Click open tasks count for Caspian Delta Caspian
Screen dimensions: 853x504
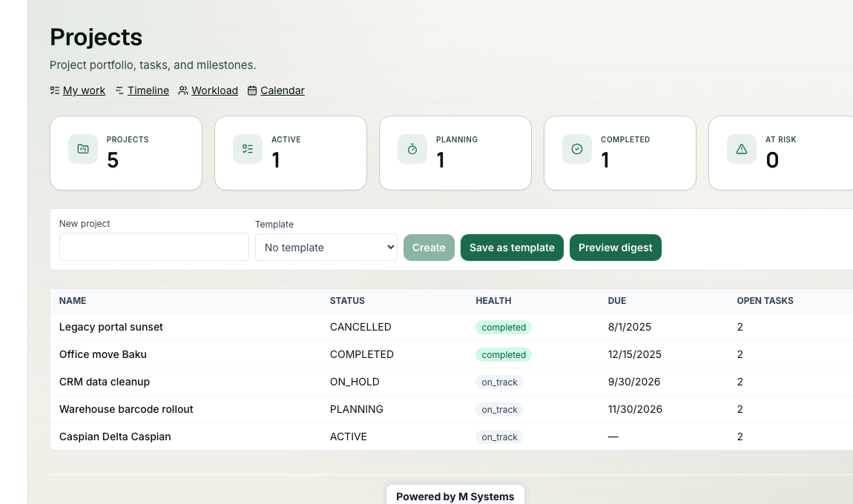coord(740,437)
